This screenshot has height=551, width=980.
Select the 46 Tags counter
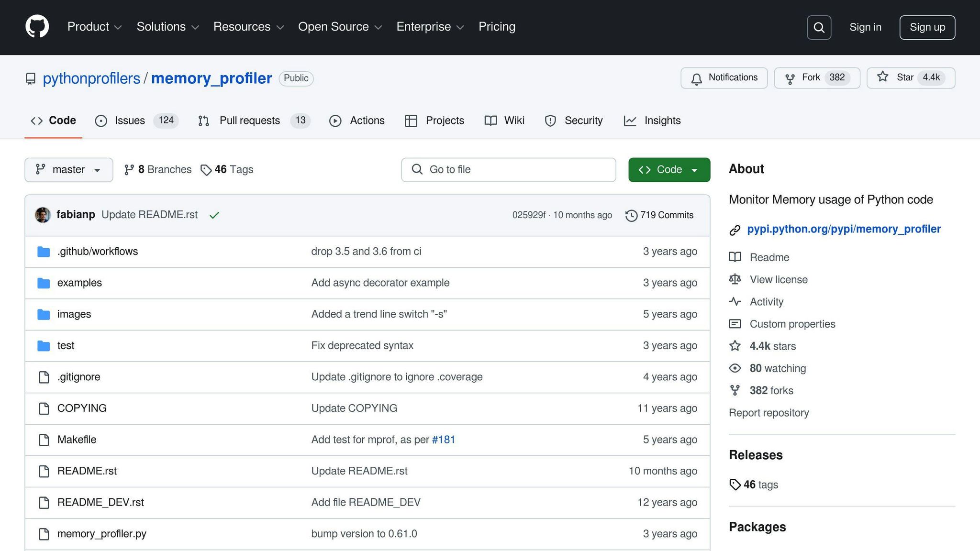227,169
